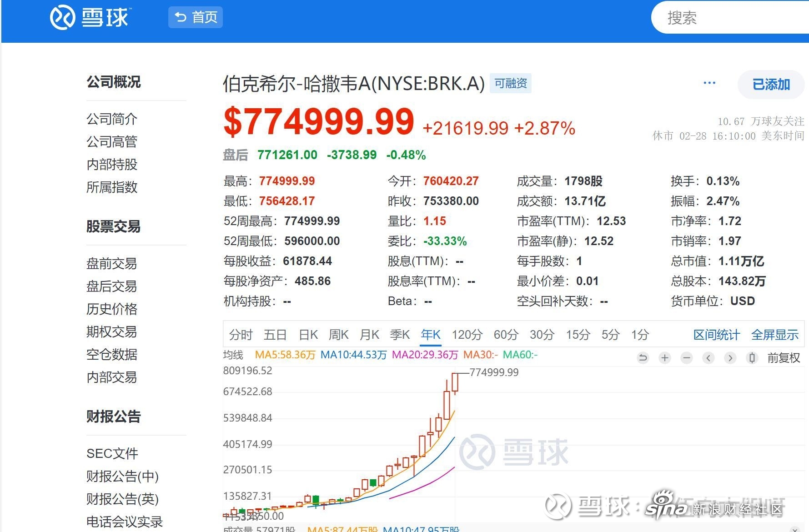Open 公司高管 in sidebar
The width and height of the screenshot is (809, 532).
pyautogui.click(x=112, y=141)
